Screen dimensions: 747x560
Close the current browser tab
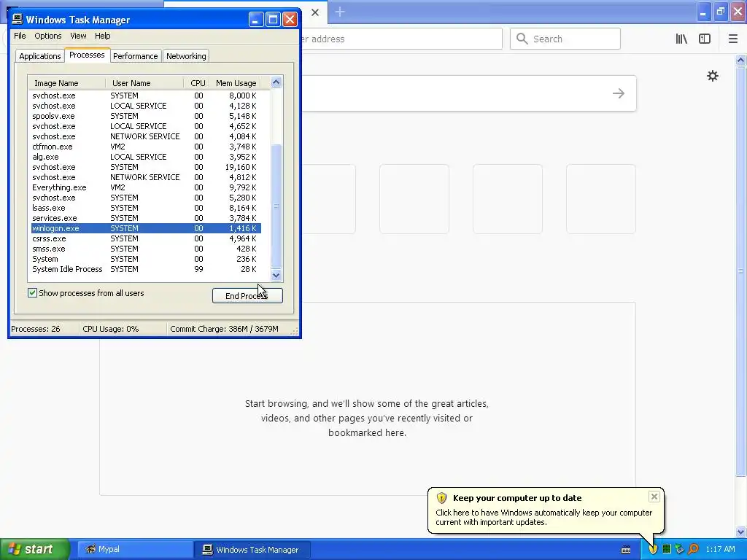coord(315,12)
